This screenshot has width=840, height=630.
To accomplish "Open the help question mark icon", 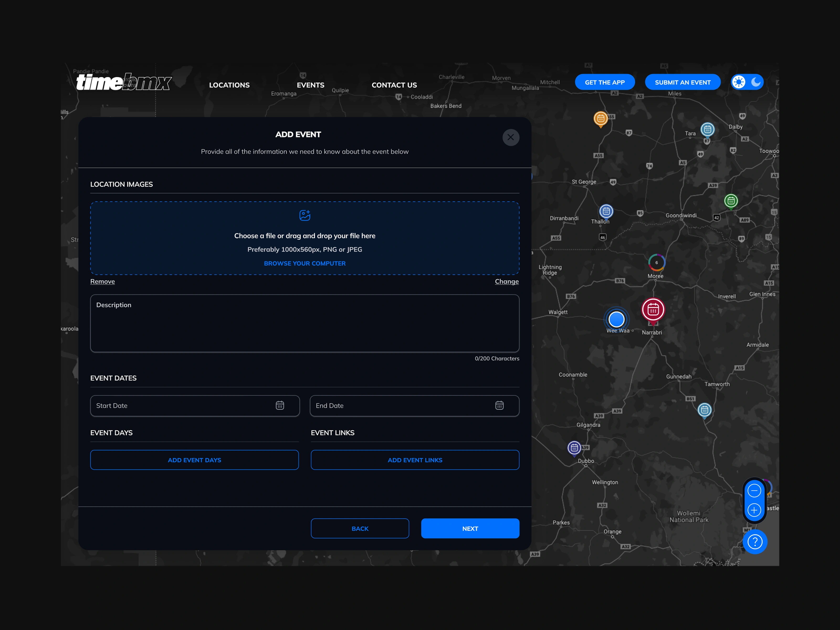I will click(755, 542).
